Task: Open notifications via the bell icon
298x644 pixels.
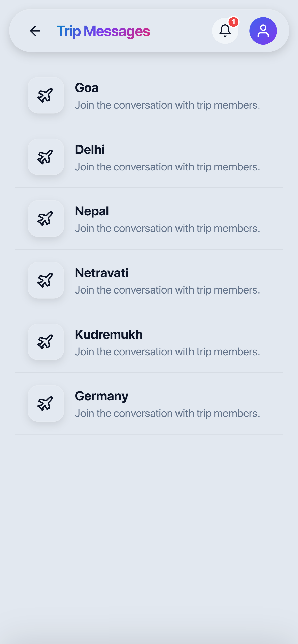Action: tap(225, 31)
